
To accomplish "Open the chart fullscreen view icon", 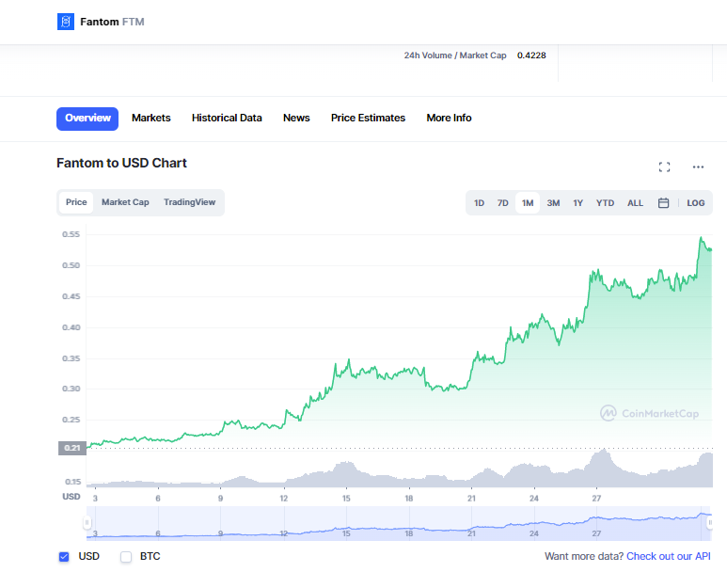I will click(664, 167).
